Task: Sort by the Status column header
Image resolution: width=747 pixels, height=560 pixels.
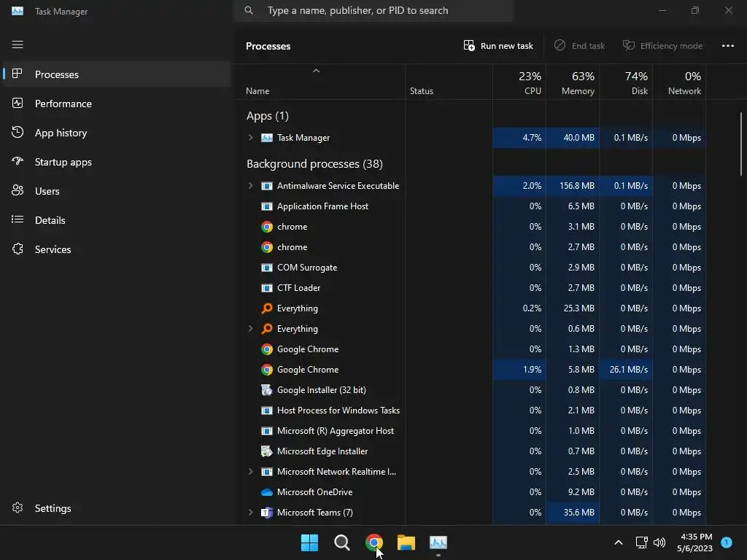Action: point(422,91)
